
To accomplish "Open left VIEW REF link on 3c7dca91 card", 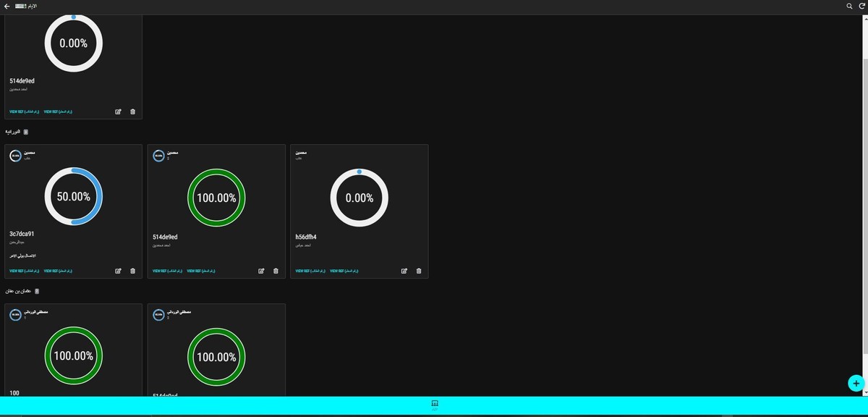I will point(24,271).
